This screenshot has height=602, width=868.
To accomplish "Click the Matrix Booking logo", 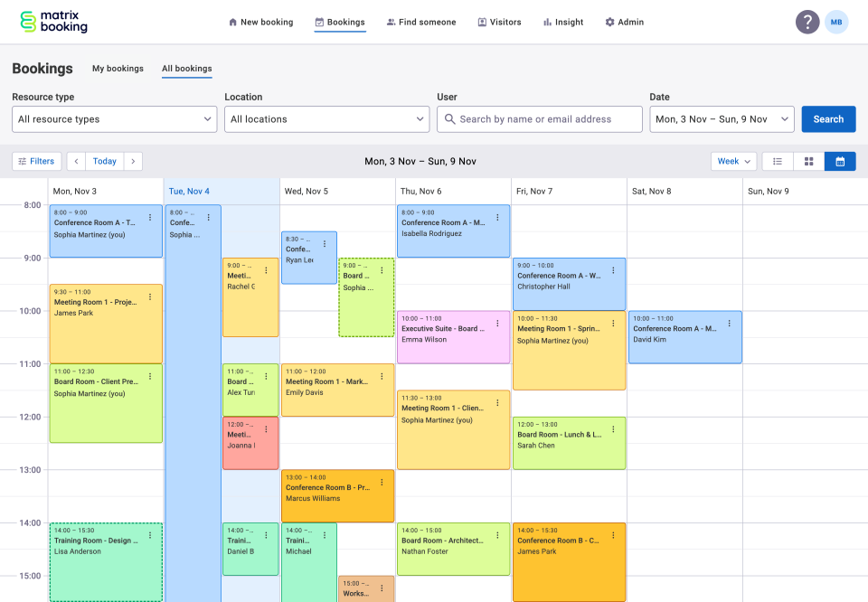I will (52, 22).
